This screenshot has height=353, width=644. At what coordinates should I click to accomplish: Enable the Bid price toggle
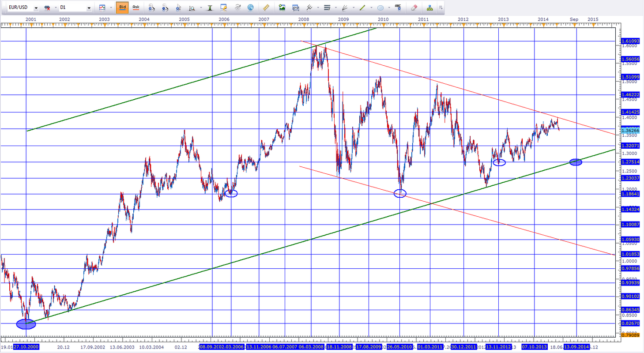pyautogui.click(x=122, y=8)
